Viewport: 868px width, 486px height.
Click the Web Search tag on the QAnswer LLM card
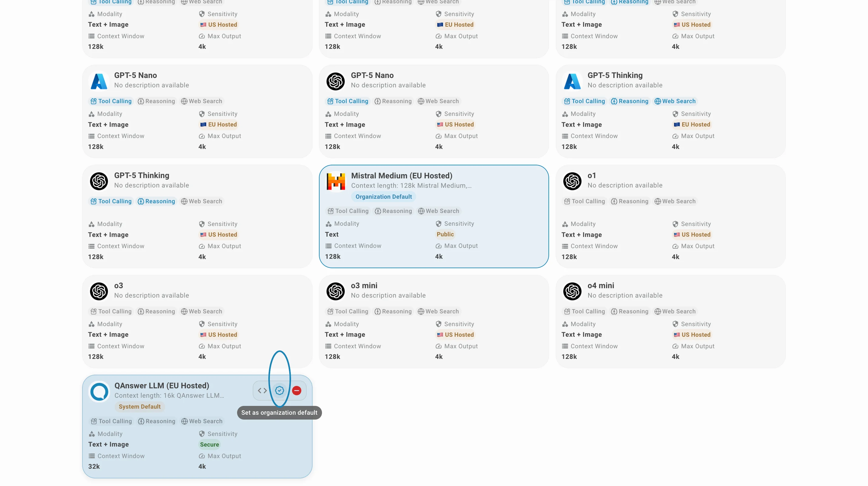(x=202, y=421)
